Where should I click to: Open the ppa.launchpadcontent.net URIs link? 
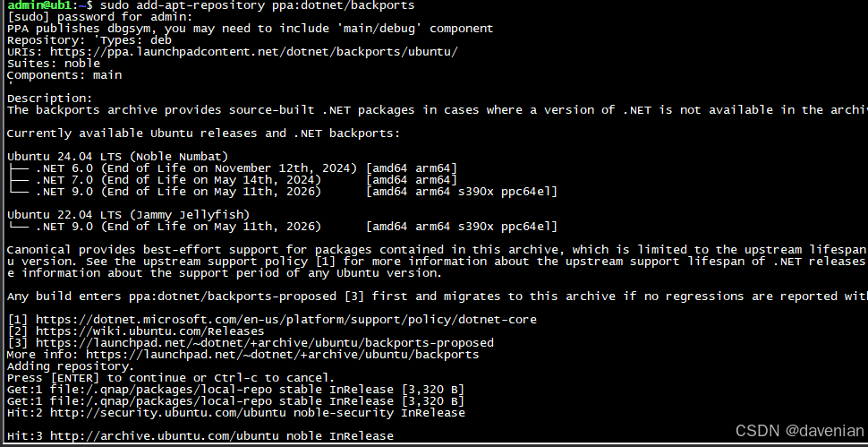(x=253, y=52)
